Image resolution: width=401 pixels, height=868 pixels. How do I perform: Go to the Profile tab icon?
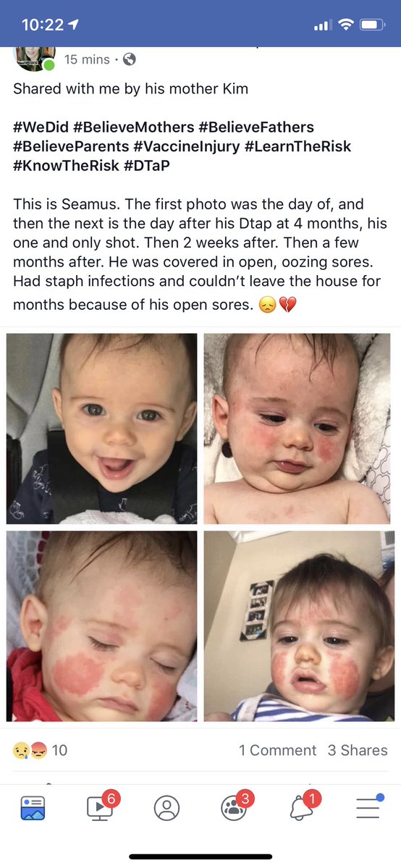point(166,808)
